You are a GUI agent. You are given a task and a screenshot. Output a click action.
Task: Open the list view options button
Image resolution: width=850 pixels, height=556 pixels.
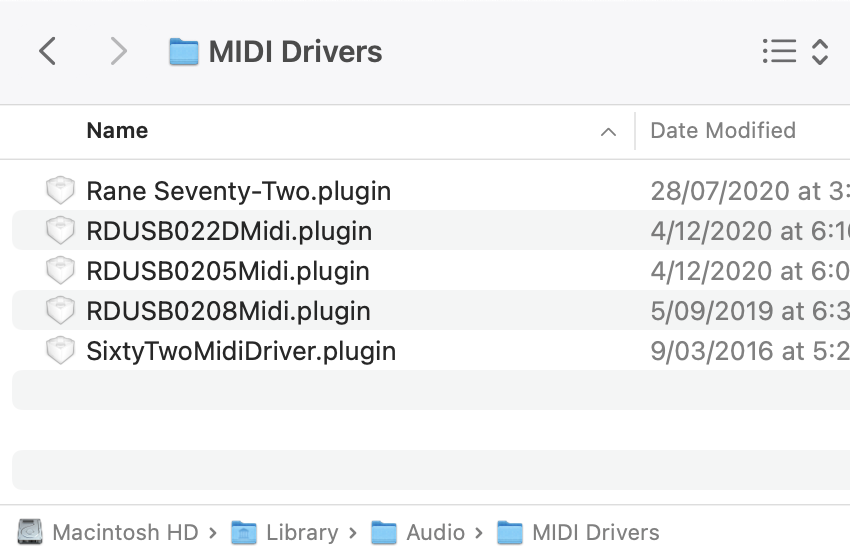[x=780, y=51]
